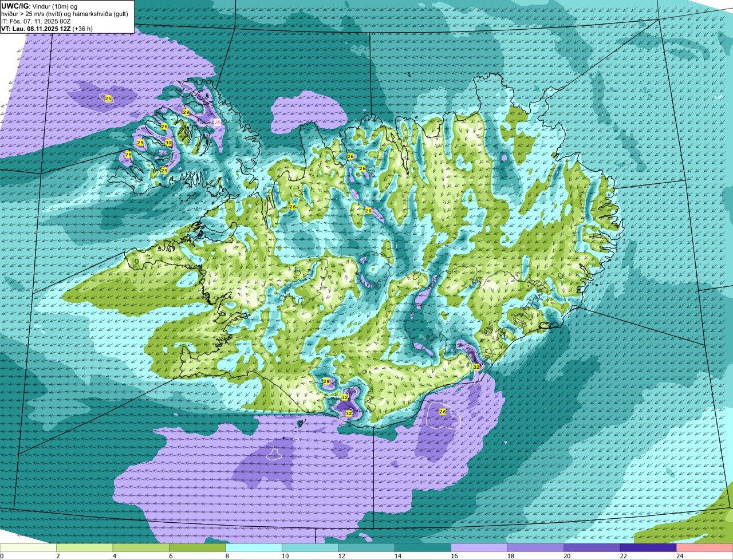
Task: Click the yellow "30" gust label
Action: (168, 143)
